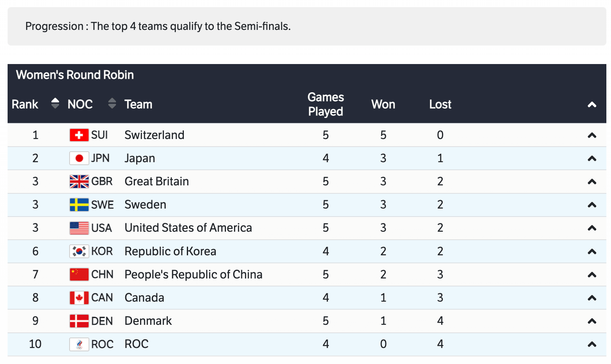
Task: Open the Sweden team name
Action: (145, 205)
